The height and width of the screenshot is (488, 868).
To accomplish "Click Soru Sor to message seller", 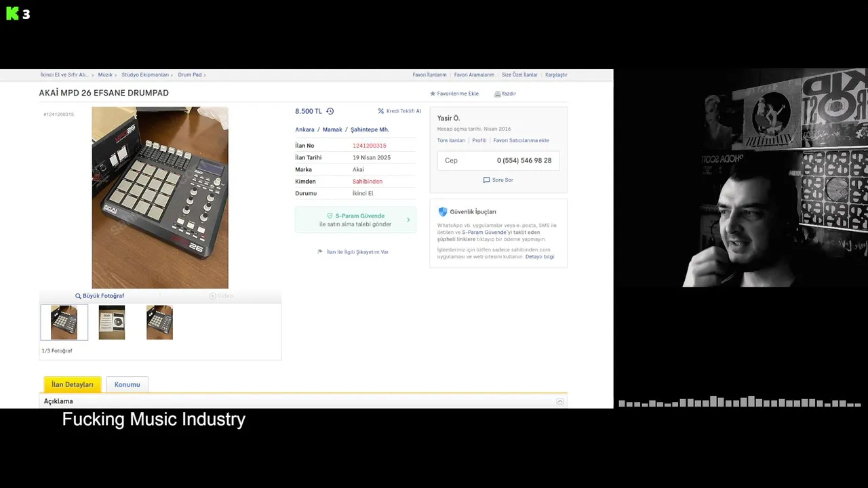I will 502,180.
